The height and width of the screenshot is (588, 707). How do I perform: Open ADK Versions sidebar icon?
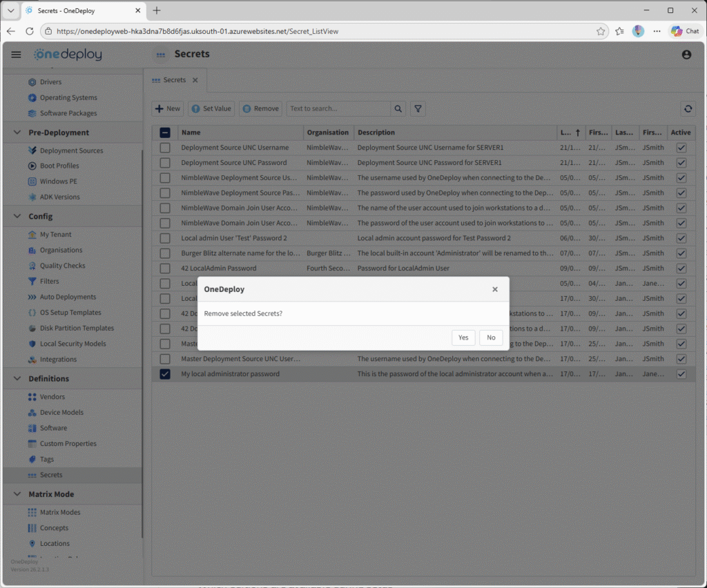pyautogui.click(x=32, y=197)
